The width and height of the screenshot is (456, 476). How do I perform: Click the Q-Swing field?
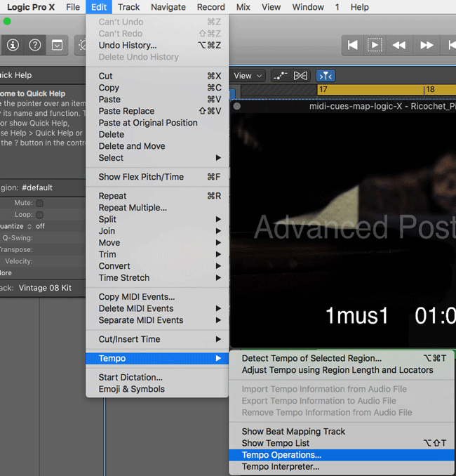[43, 238]
